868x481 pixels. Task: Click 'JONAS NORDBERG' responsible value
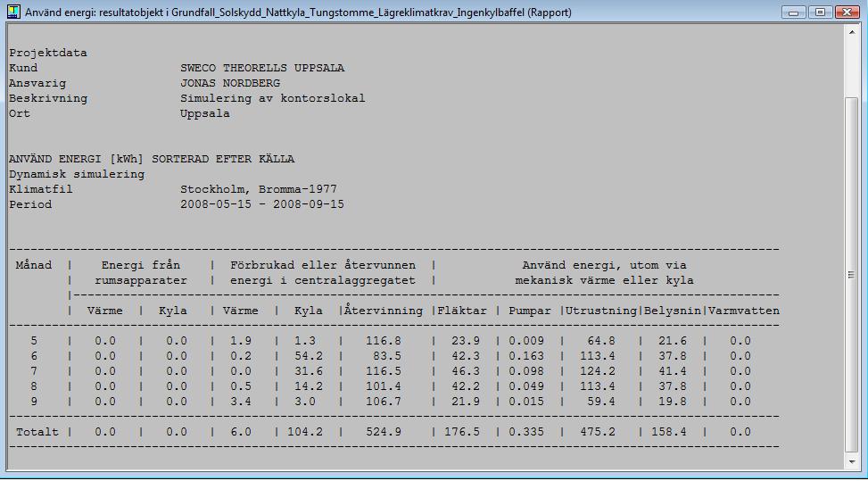click(x=230, y=83)
